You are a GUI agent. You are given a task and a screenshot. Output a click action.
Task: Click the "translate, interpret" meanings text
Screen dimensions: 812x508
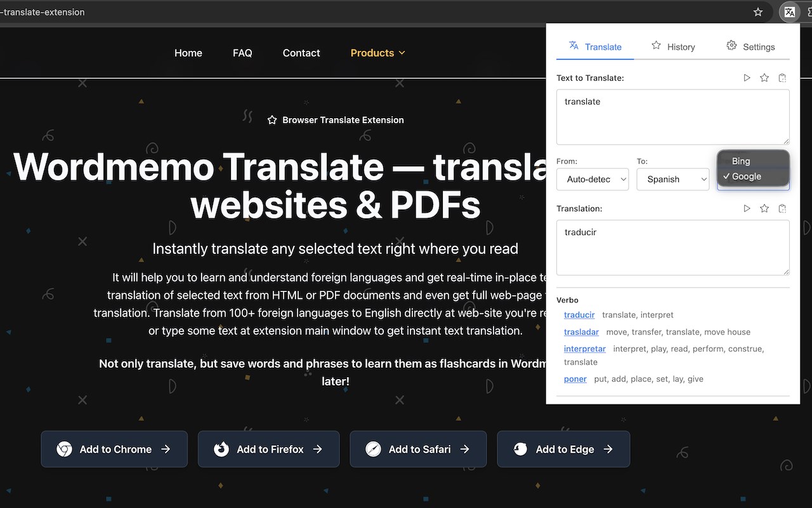638,315
